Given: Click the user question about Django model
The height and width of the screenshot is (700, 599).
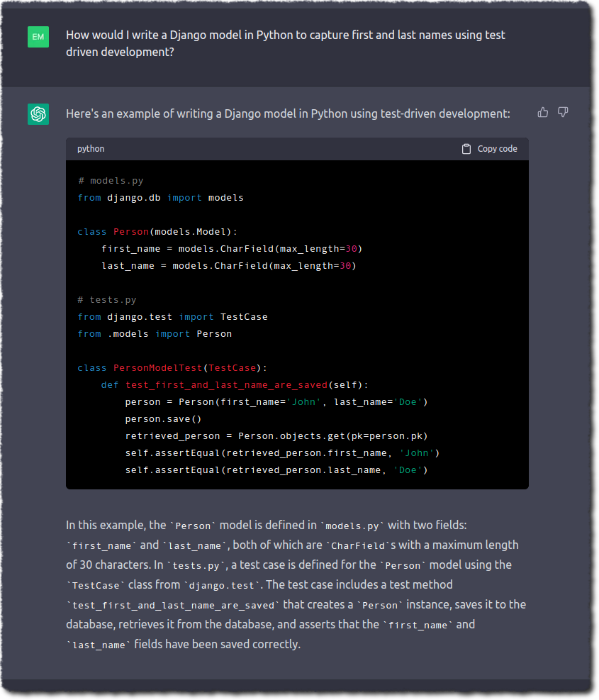Looking at the screenshot, I should point(286,43).
